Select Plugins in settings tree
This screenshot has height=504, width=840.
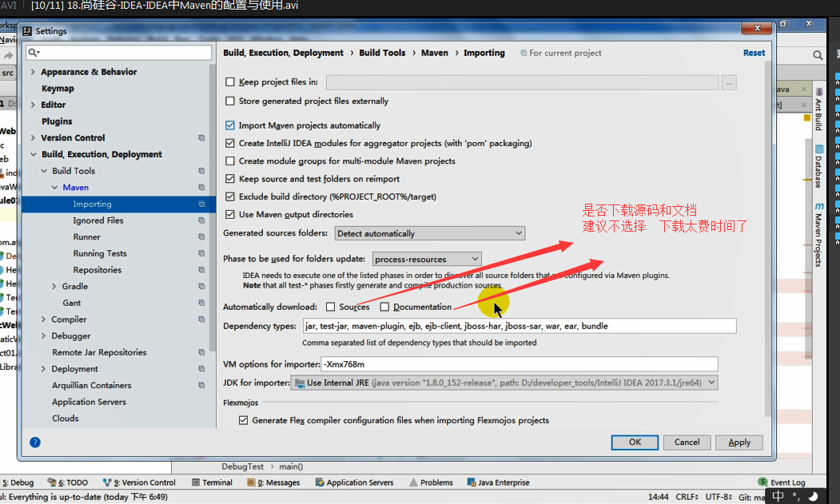[57, 121]
